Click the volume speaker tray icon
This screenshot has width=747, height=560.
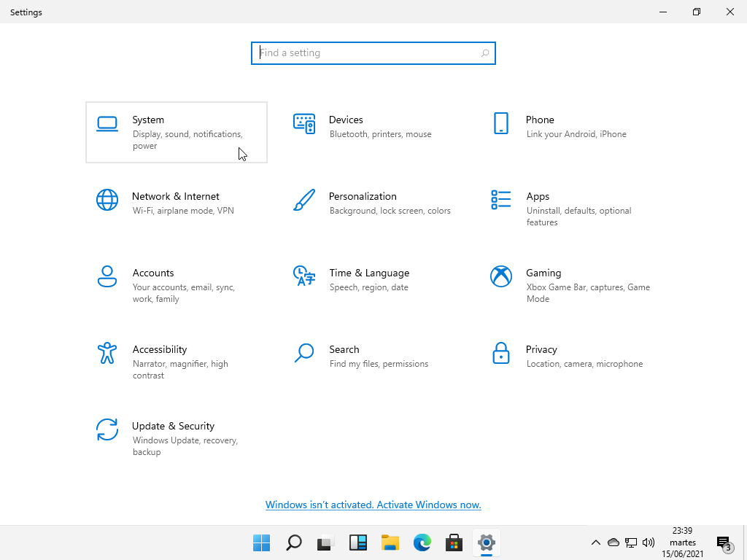649,542
